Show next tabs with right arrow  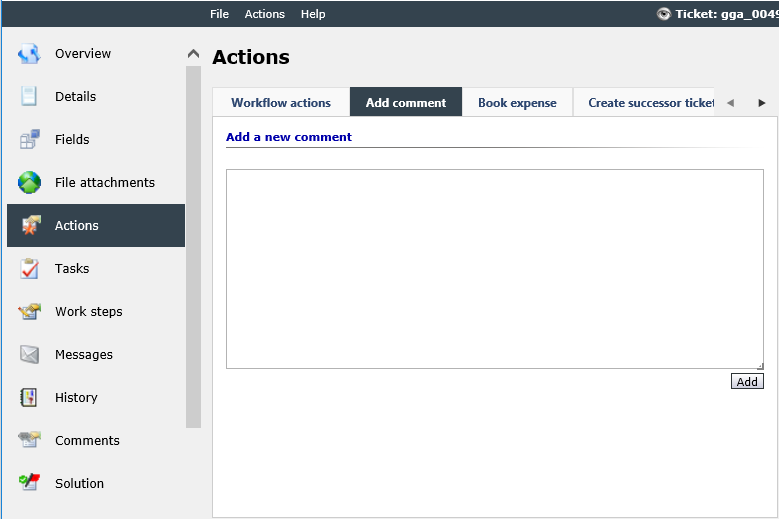click(x=762, y=103)
